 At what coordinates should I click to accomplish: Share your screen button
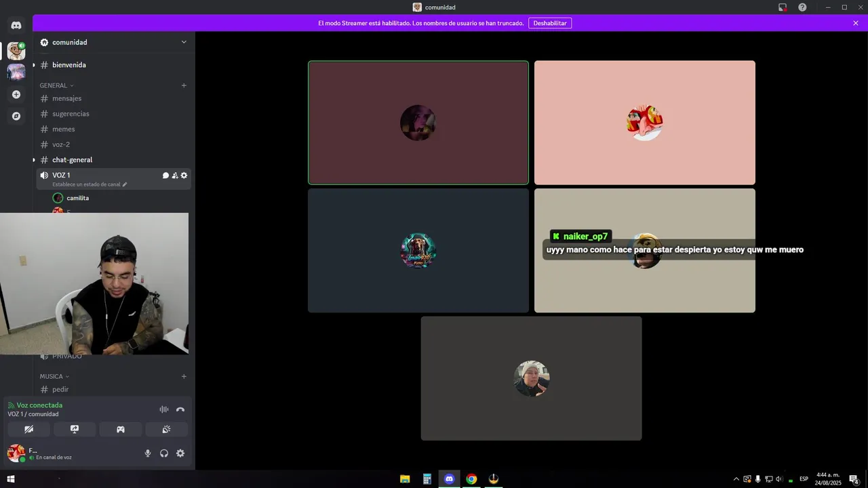pos(75,429)
